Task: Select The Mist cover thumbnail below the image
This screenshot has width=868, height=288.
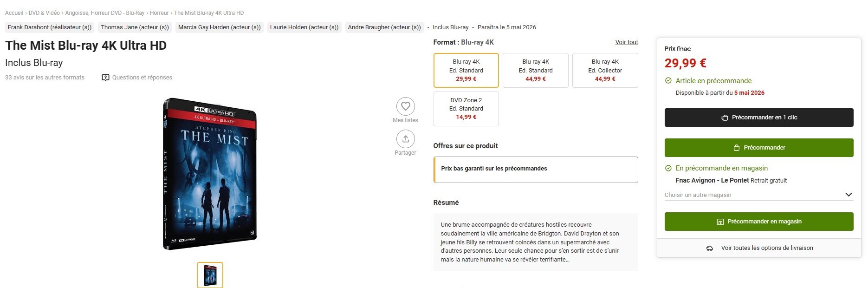Action: [x=210, y=275]
